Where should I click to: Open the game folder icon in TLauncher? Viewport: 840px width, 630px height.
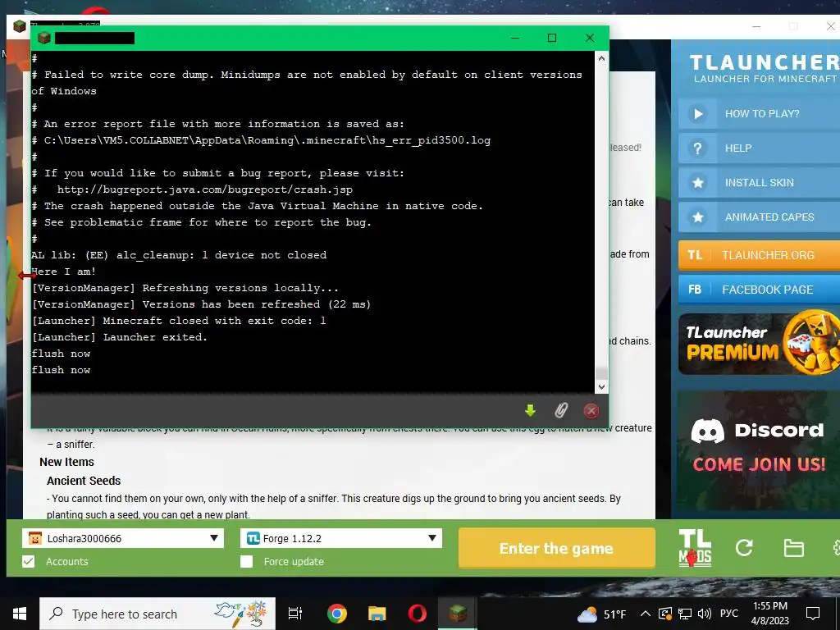793,548
